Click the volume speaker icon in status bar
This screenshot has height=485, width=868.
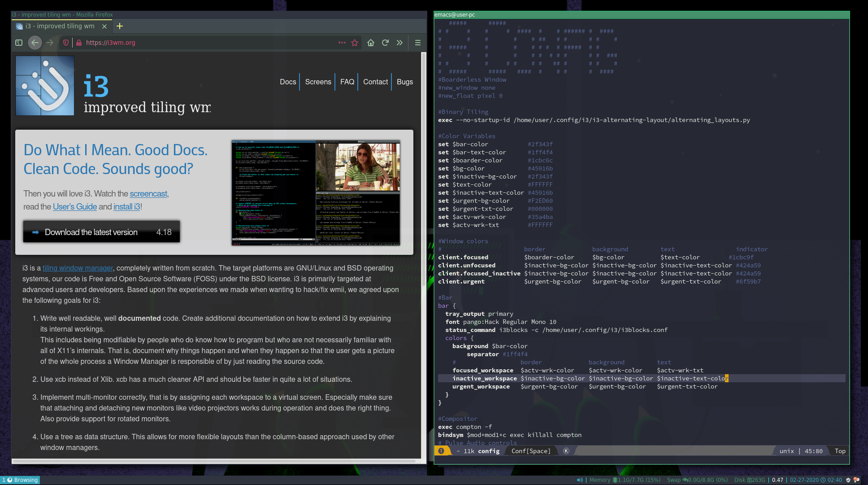tap(580, 480)
